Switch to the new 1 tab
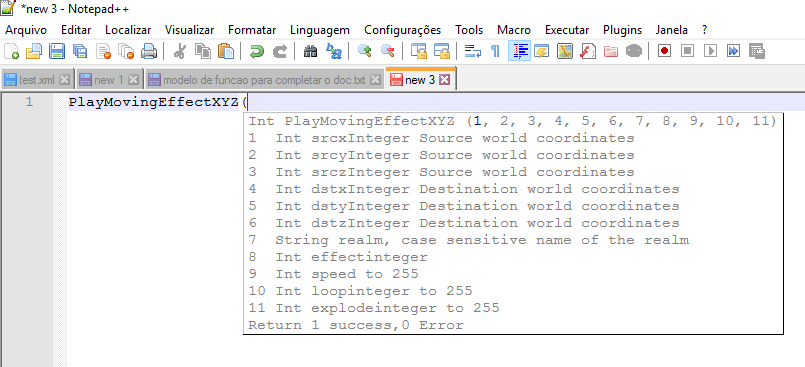This screenshot has width=805, height=367. 108,80
